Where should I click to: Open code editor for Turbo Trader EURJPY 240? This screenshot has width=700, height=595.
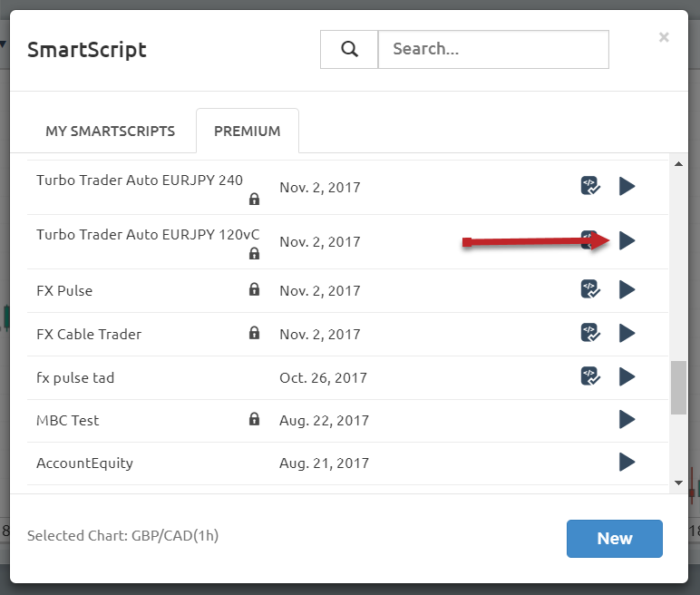pyautogui.click(x=590, y=186)
